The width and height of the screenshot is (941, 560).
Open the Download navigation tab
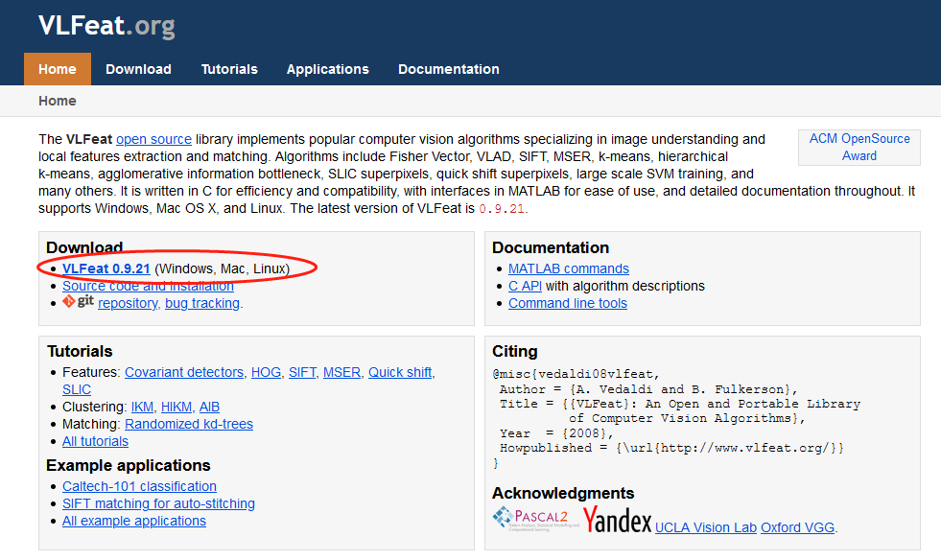tap(139, 69)
